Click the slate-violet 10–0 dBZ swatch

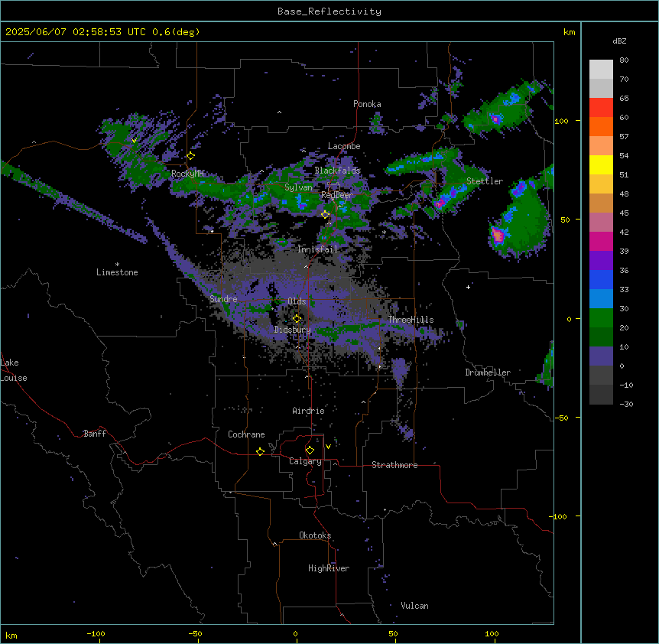point(601,356)
